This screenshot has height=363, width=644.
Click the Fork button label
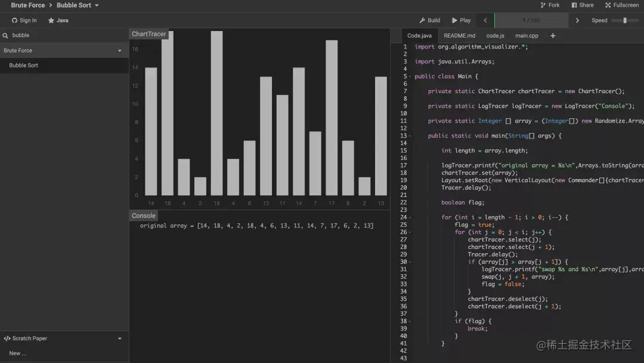tap(553, 5)
